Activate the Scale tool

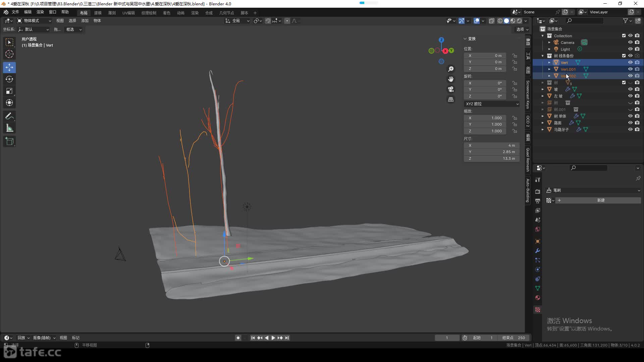tap(9, 91)
